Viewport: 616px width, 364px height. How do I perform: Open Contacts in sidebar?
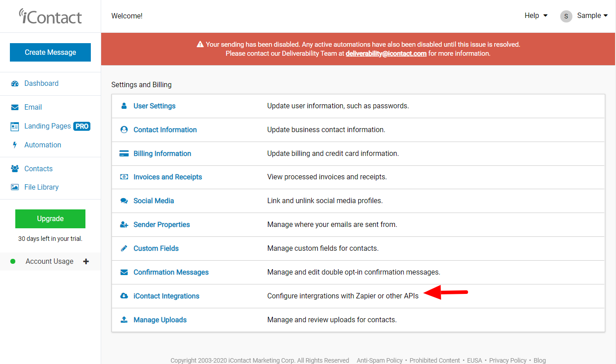[x=38, y=169]
